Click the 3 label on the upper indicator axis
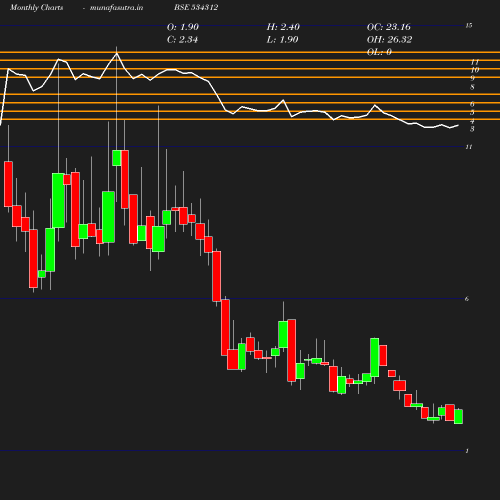Image resolution: width=500 pixels, height=500 pixels. (472, 129)
